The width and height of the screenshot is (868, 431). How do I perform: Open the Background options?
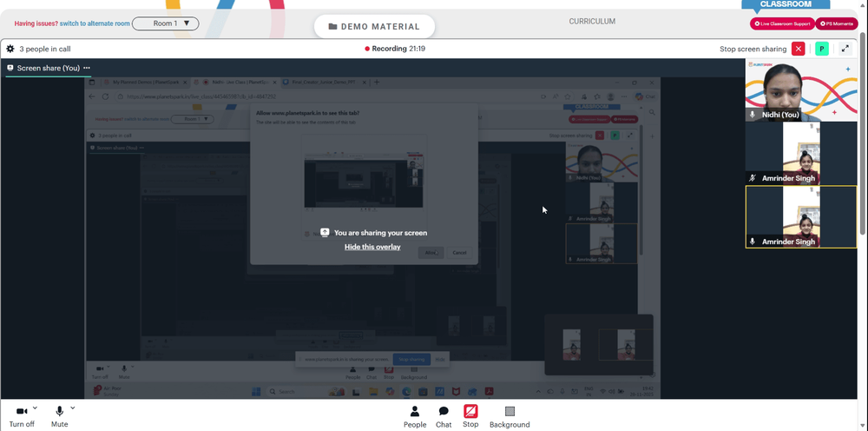coord(510,416)
